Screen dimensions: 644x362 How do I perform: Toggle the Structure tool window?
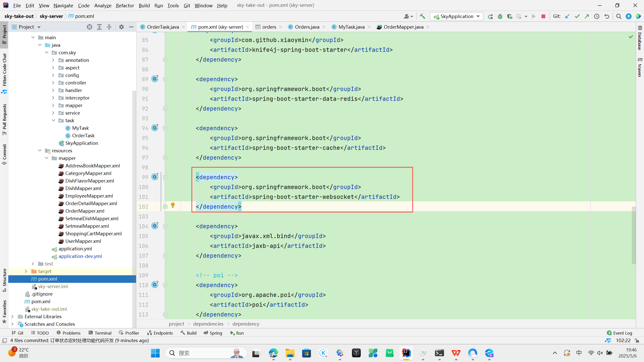[x=4, y=280]
